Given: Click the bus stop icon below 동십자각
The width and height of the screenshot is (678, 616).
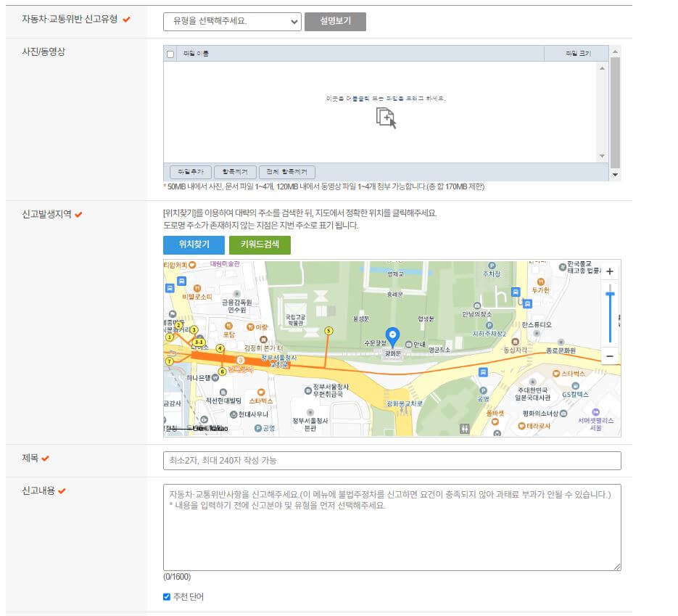Looking at the screenshot, I should pos(484,372).
